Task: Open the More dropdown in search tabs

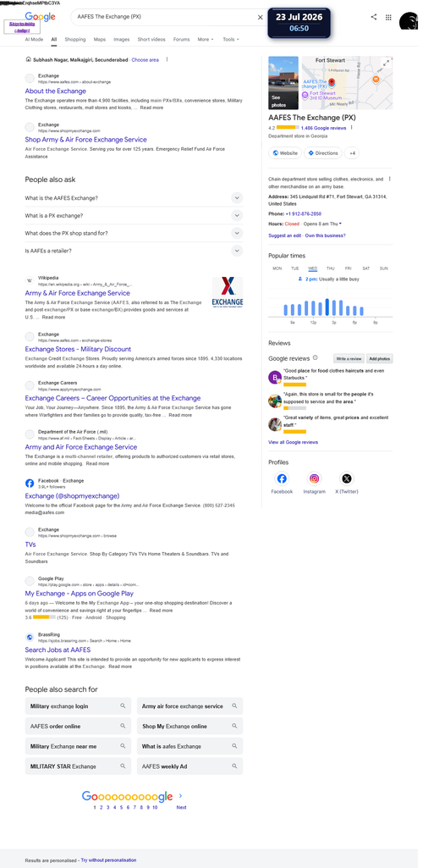Action: [205, 39]
